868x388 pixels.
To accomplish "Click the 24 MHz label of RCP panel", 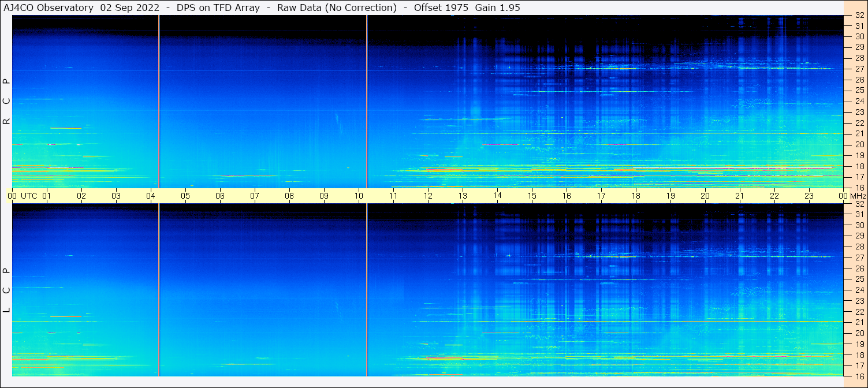I will (x=859, y=101).
